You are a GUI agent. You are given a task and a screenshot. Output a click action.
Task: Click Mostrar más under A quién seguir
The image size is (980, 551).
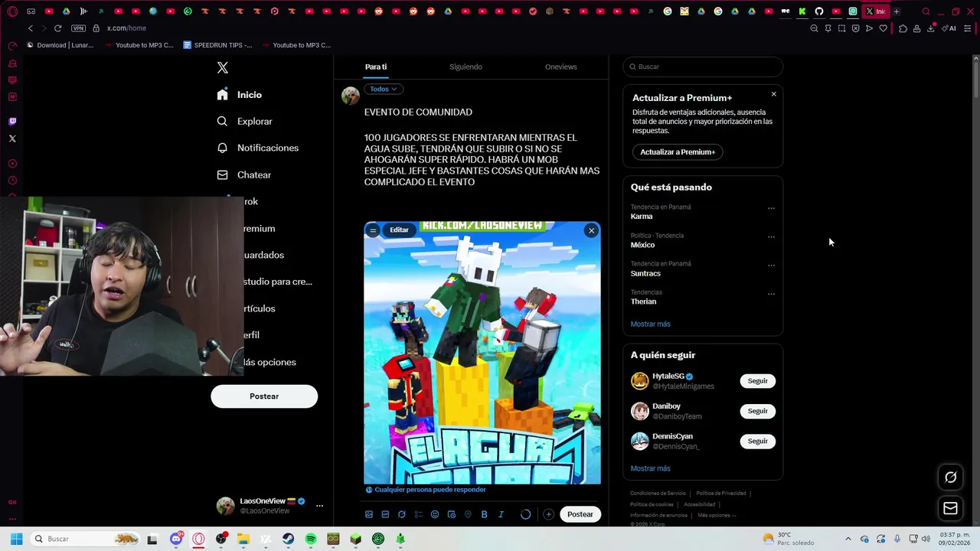(x=650, y=468)
